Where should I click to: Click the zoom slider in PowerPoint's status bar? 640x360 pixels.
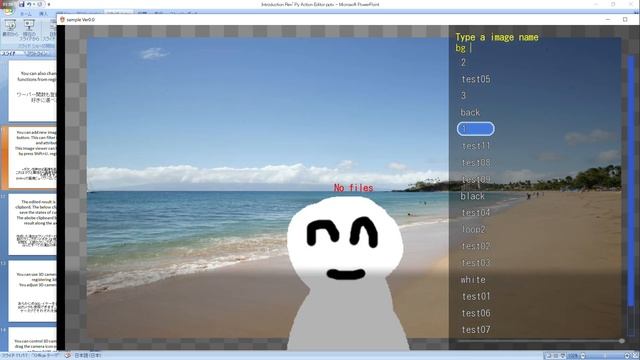(605, 356)
